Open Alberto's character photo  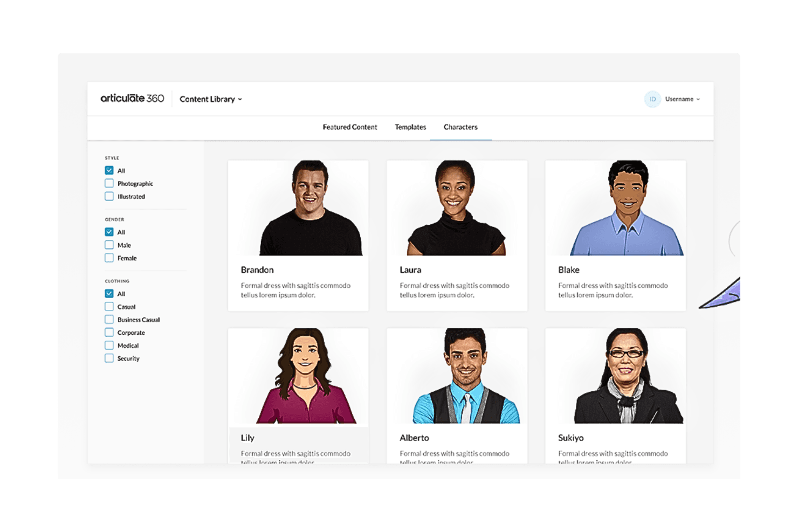click(x=457, y=376)
